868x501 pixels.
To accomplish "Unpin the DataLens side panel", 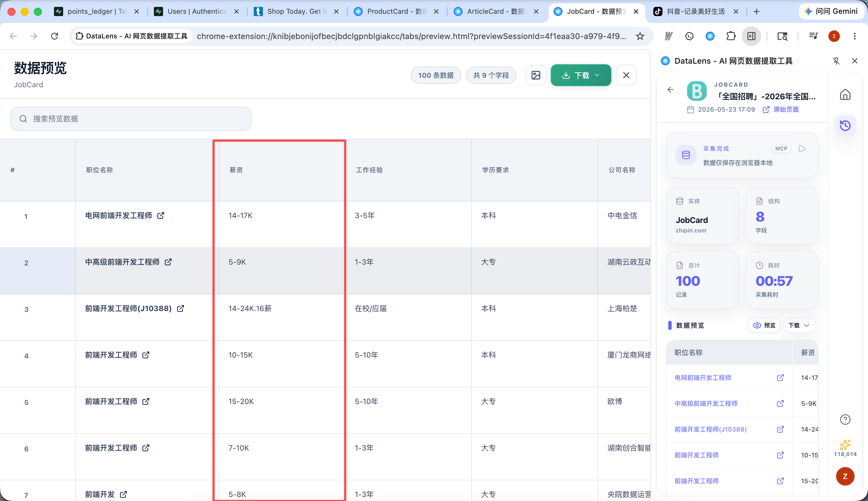I will (x=836, y=61).
